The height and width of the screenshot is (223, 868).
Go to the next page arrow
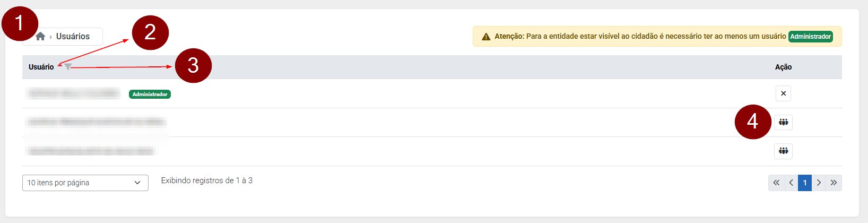(x=819, y=183)
